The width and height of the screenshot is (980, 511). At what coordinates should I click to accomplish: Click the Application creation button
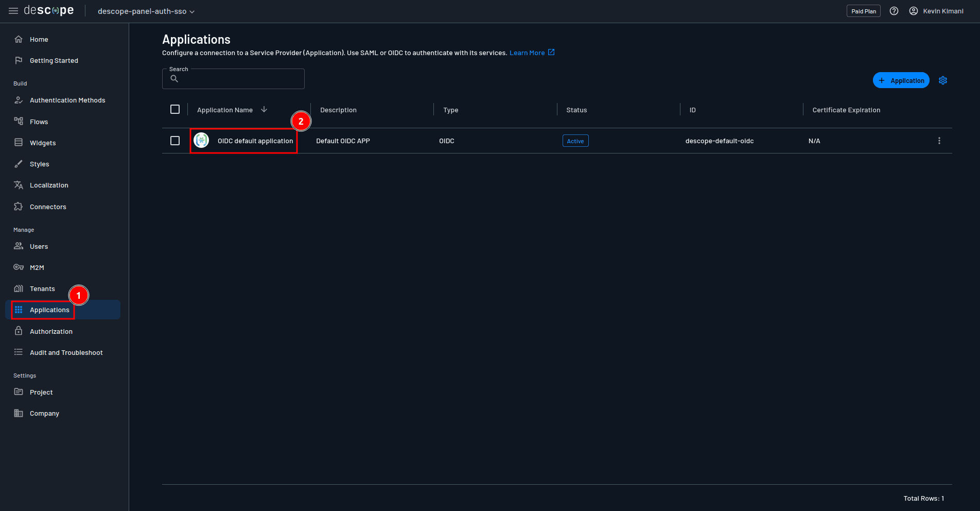pos(901,80)
